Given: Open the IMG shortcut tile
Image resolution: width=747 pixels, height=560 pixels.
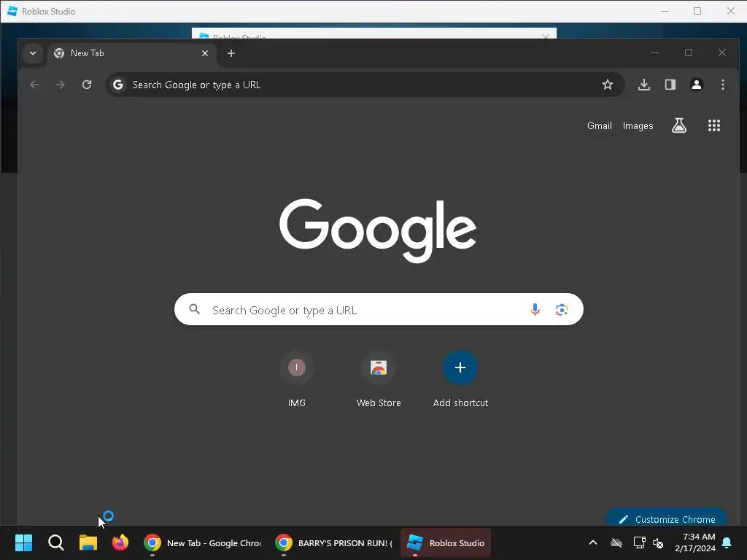Looking at the screenshot, I should [x=297, y=379].
